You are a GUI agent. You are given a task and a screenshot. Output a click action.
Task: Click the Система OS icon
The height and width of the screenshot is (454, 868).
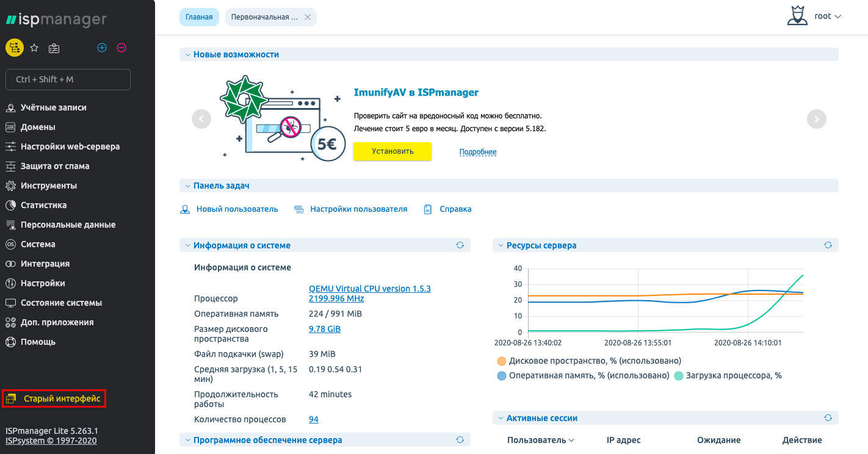[10, 244]
